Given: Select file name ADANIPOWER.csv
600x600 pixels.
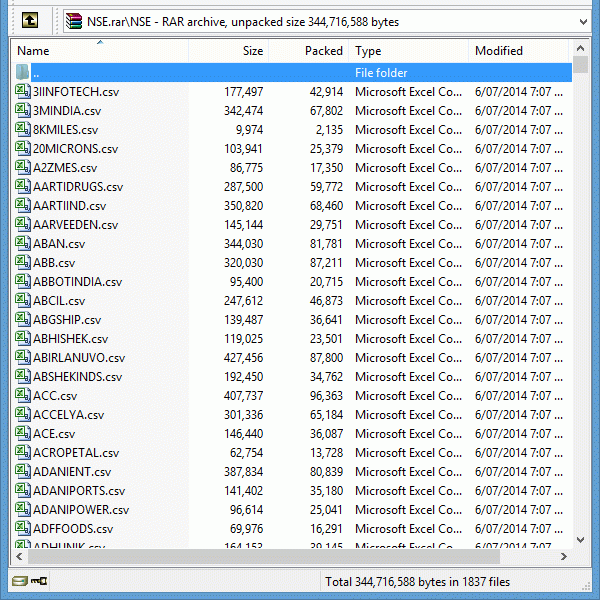Looking at the screenshot, I should point(81,510).
